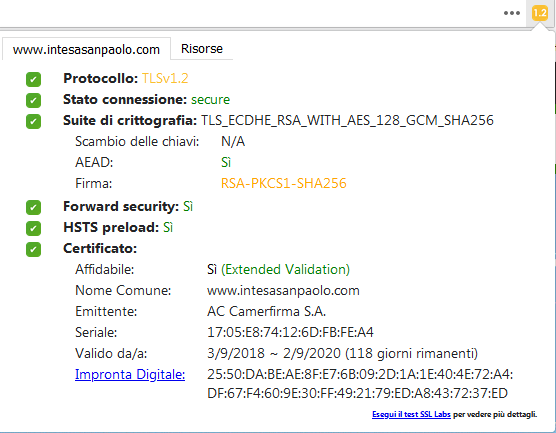The width and height of the screenshot is (556, 433).
Task: Click the cipher suite name TLS_ECDHE_RSA text
Action: (x=347, y=121)
